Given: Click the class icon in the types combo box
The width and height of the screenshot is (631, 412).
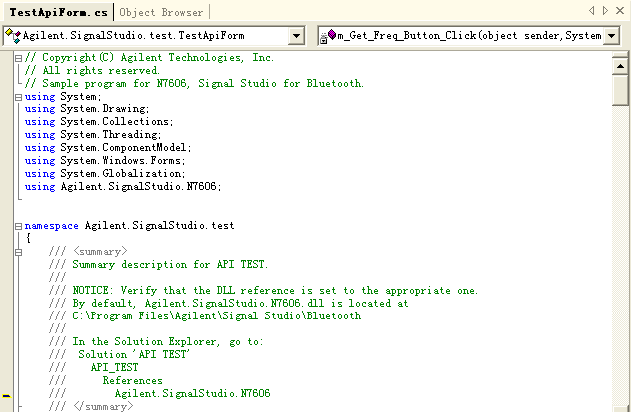Looking at the screenshot, I should (x=13, y=36).
